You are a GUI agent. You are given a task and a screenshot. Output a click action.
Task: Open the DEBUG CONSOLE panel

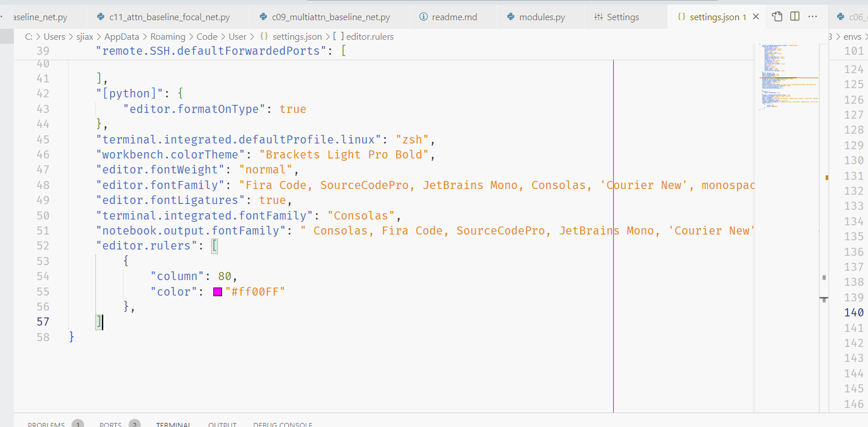(283, 425)
